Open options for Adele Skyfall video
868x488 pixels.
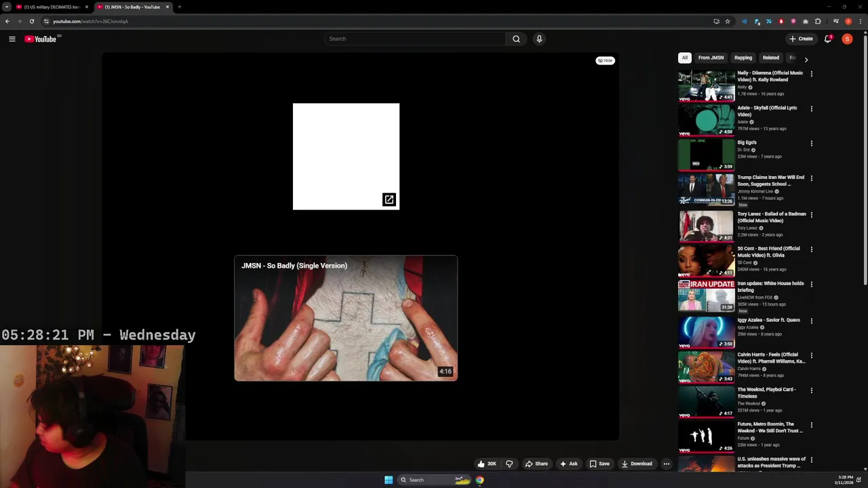[812, 108]
